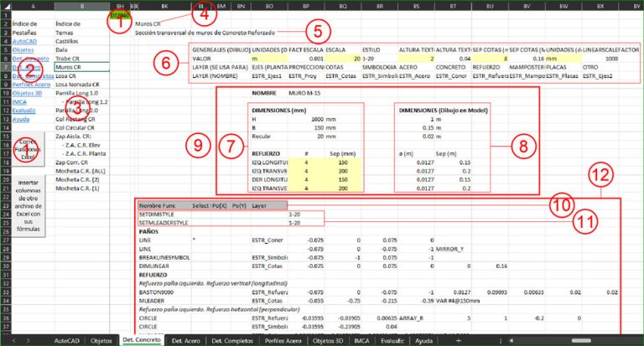Click the Trabe CR cell
The height and width of the screenshot is (346, 644).
[x=82, y=59]
